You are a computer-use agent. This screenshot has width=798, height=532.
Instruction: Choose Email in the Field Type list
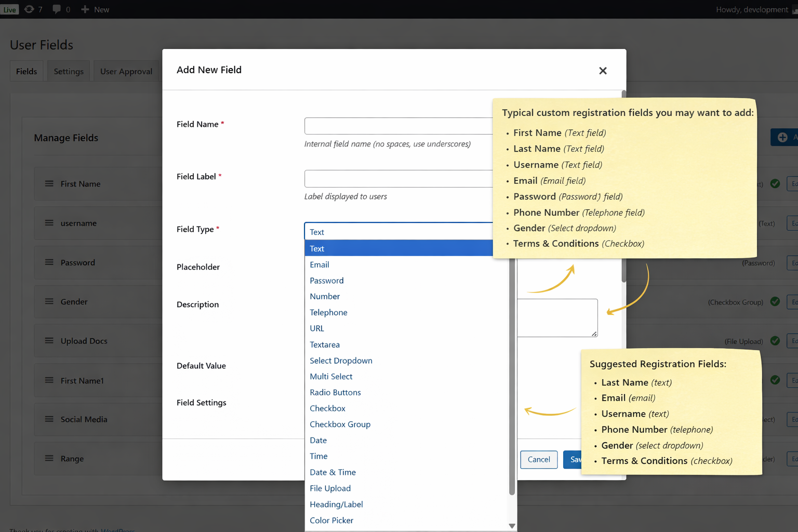click(319, 264)
